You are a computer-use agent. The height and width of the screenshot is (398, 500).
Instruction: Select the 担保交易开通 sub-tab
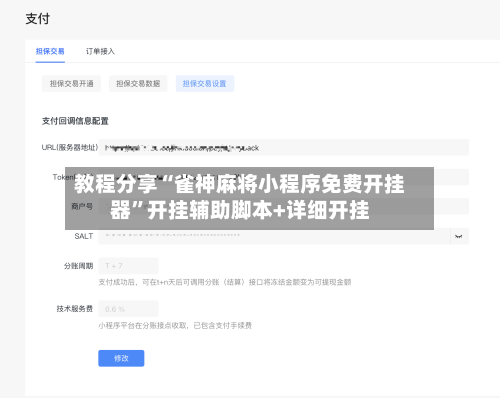71,84
